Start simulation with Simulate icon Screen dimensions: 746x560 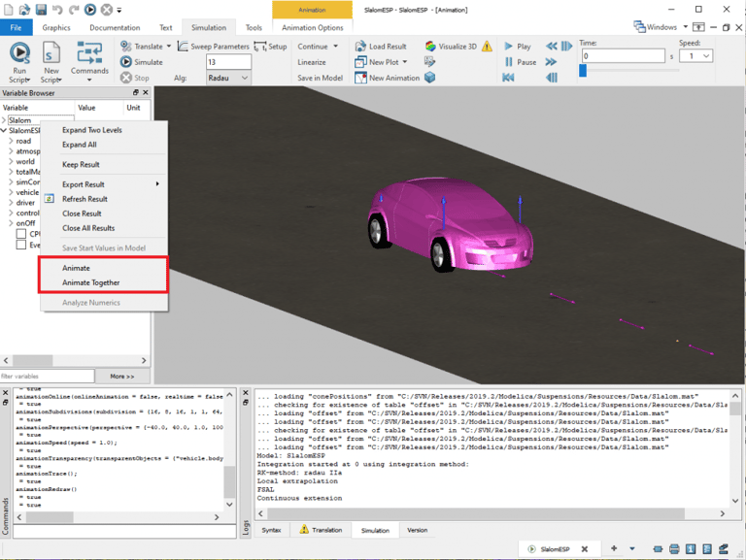click(125, 62)
